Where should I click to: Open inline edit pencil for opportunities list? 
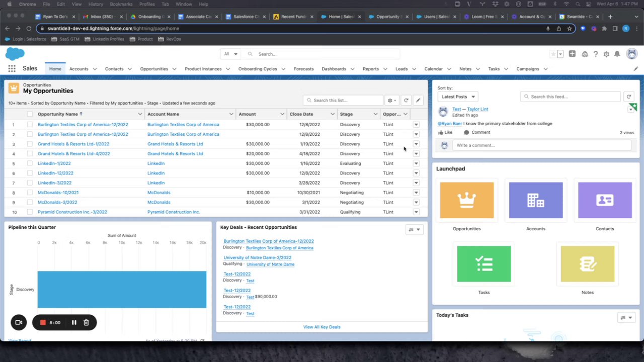(x=418, y=100)
